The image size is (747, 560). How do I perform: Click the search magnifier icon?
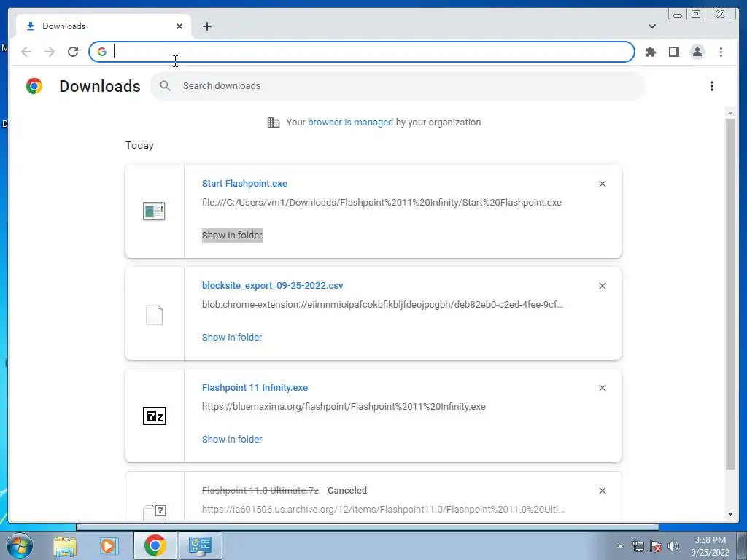(165, 86)
